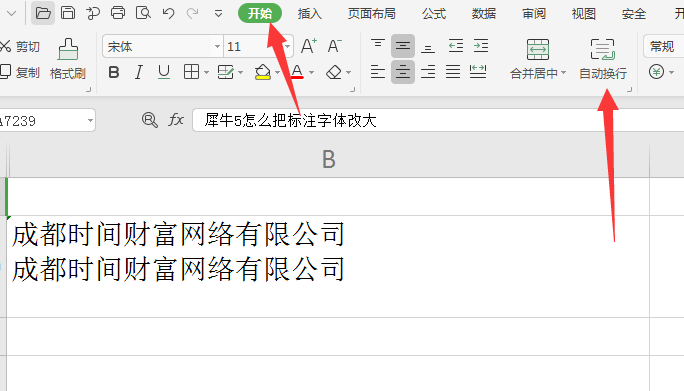Expand the 宋体 font name dropdown

click(x=217, y=46)
